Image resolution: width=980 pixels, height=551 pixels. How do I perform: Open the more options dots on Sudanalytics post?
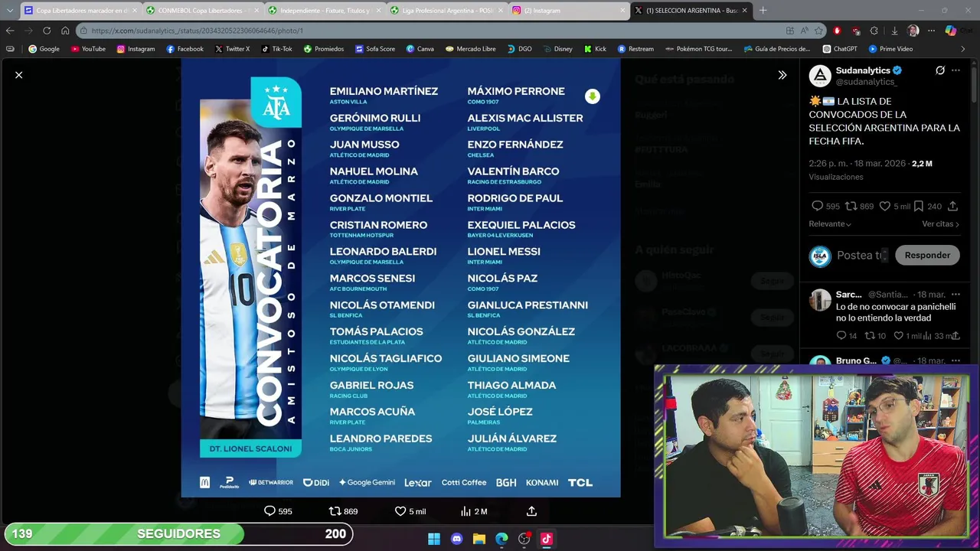[955, 70]
